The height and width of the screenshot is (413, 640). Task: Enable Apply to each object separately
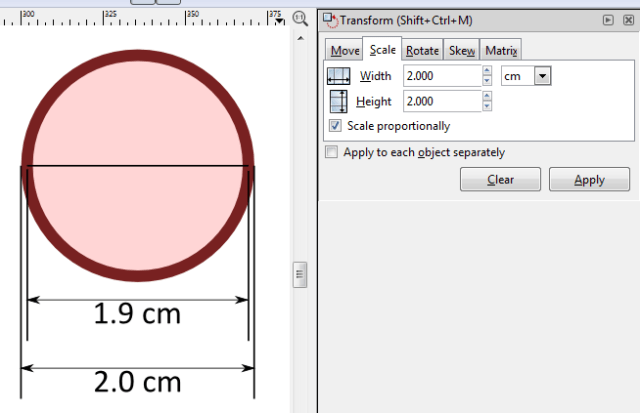pos(331,153)
